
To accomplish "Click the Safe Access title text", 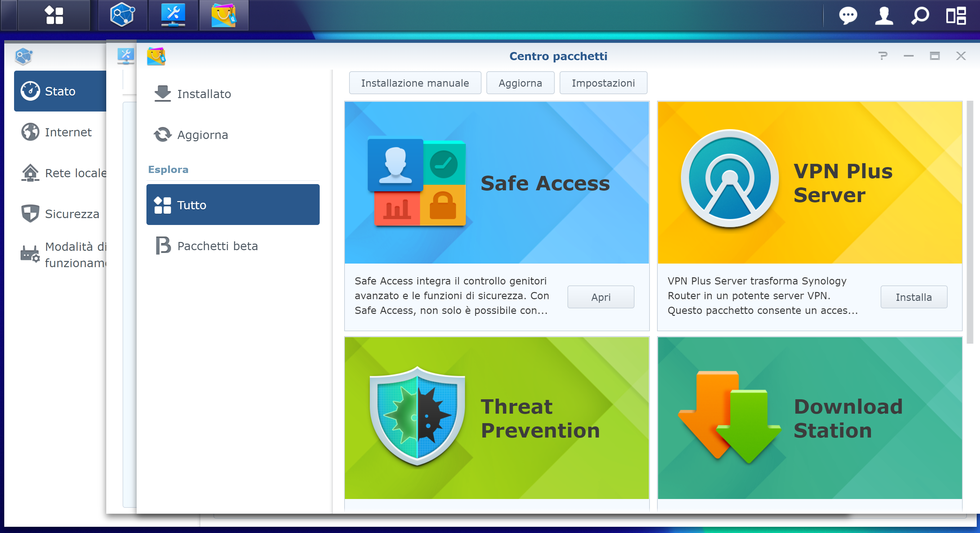I will tap(545, 183).
